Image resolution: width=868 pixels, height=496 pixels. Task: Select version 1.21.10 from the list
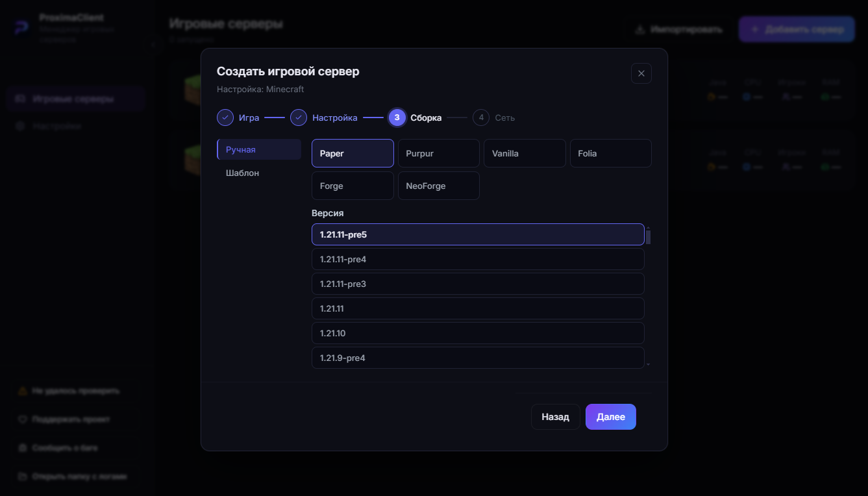(x=478, y=333)
